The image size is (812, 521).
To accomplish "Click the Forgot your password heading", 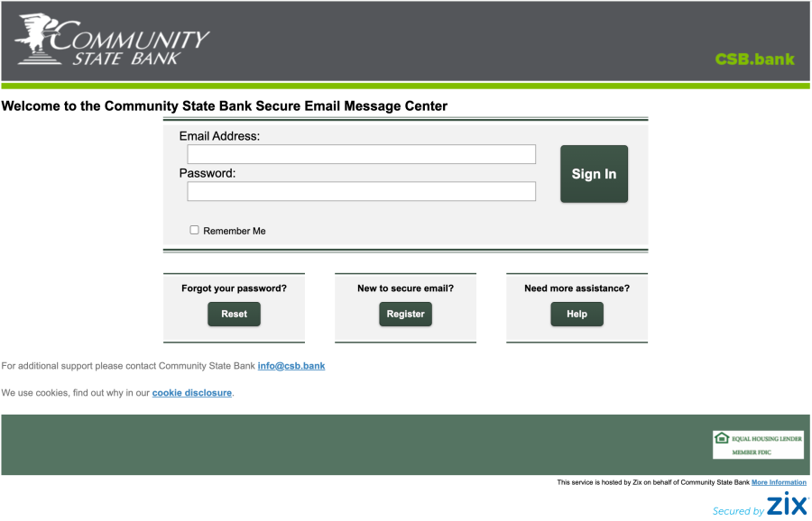I will [x=234, y=288].
